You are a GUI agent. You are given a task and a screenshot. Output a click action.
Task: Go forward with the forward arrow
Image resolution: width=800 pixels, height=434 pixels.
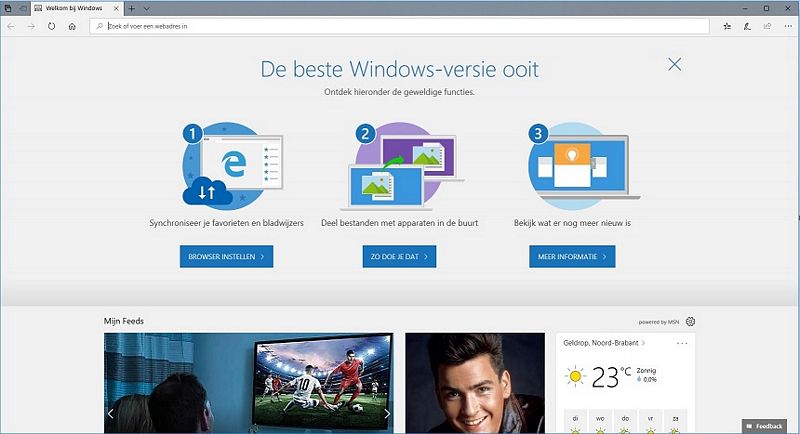[x=31, y=26]
